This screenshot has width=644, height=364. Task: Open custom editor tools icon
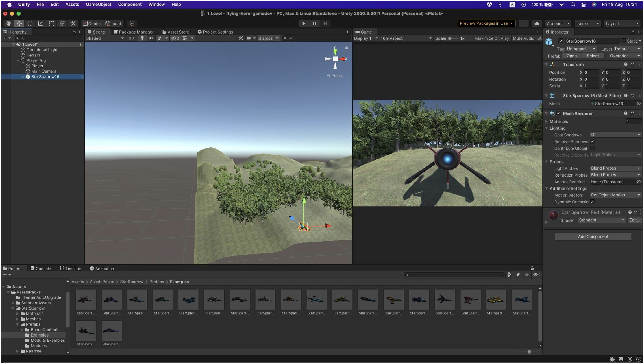pyautogui.click(x=73, y=23)
